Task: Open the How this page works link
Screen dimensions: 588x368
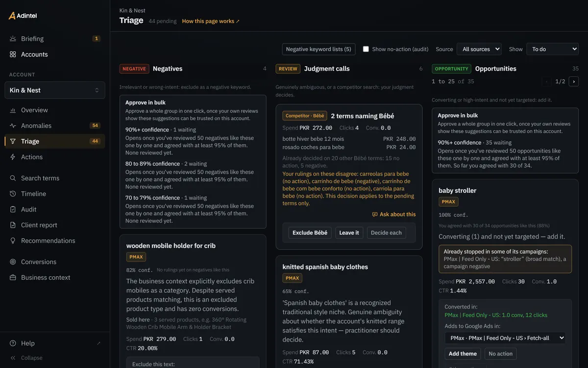Action: tap(211, 21)
